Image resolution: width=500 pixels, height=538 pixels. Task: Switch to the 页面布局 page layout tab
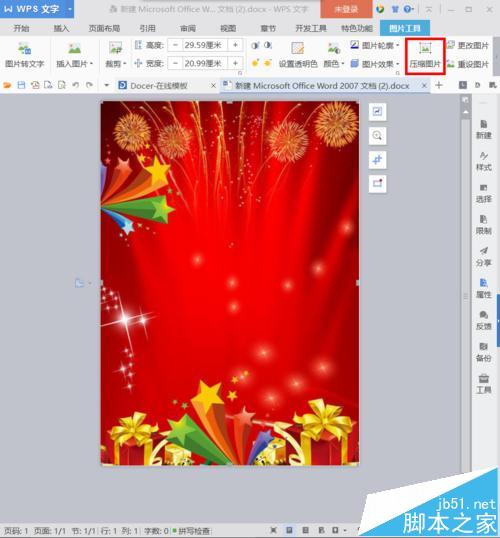point(104,28)
